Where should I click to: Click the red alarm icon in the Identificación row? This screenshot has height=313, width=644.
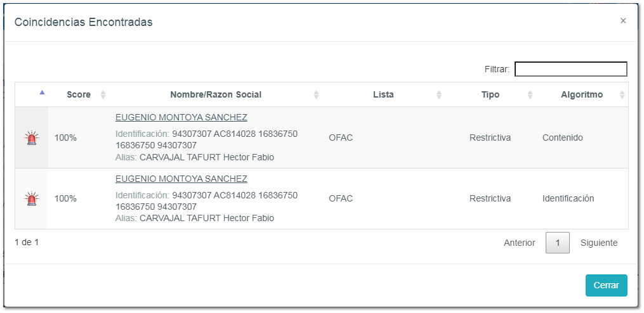31,199
